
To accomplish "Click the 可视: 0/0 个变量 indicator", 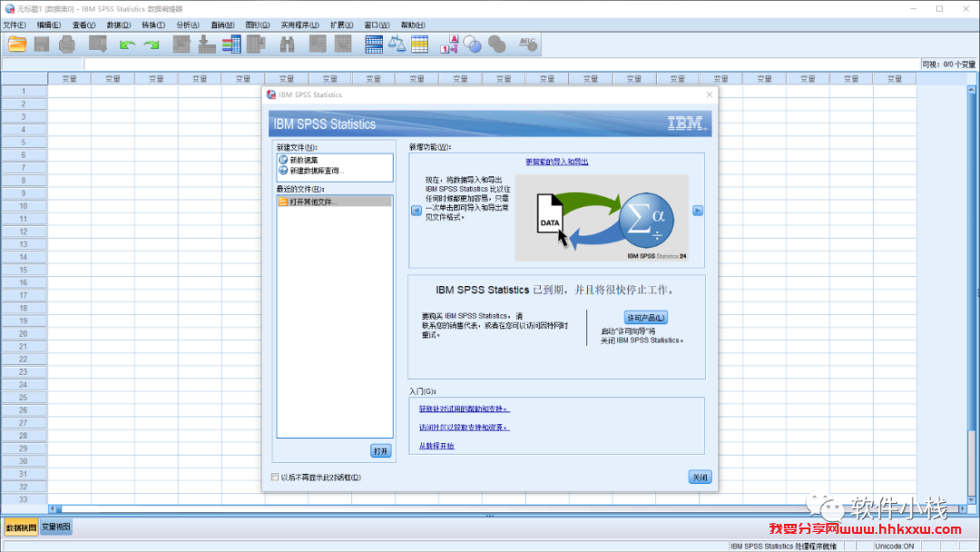I will pyautogui.click(x=949, y=64).
